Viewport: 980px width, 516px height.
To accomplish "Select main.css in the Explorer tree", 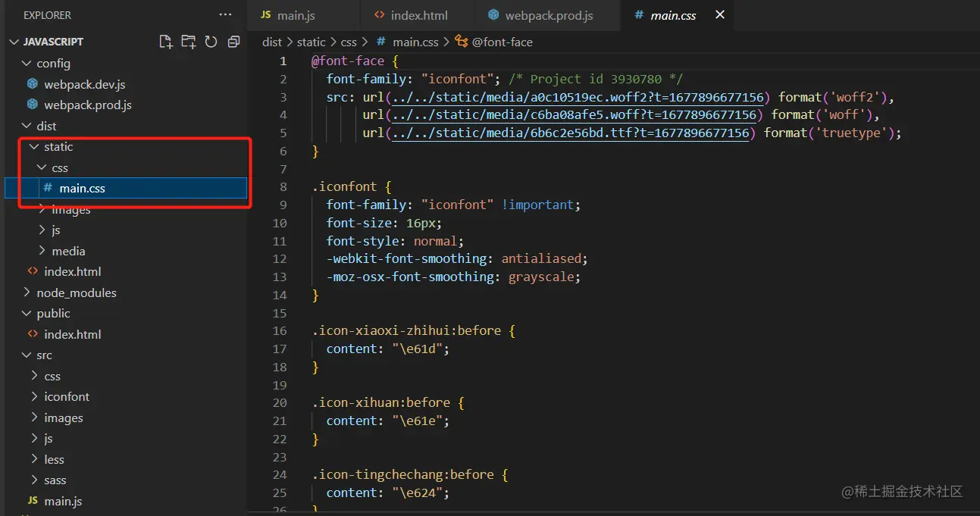I will pyautogui.click(x=126, y=188).
